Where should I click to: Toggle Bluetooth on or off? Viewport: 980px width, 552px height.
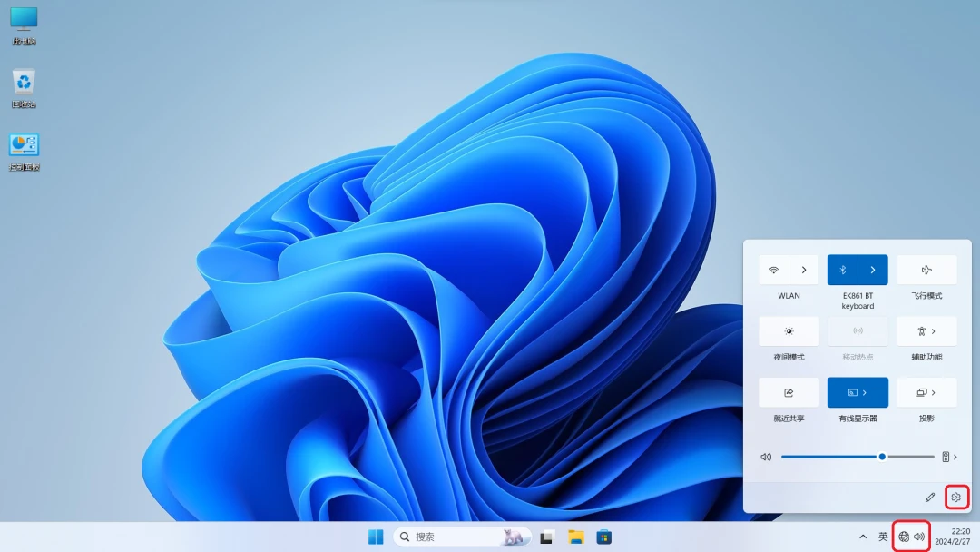842,270
